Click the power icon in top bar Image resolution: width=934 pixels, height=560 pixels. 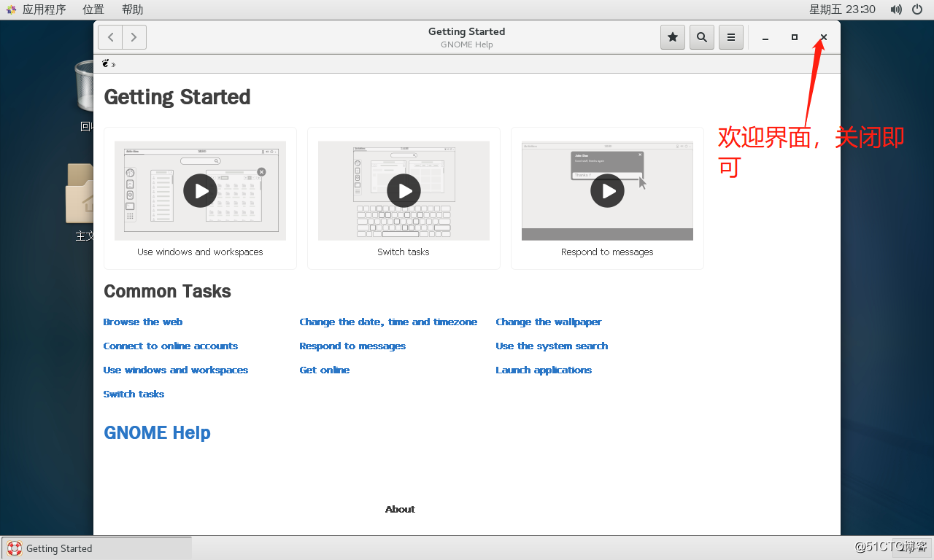pos(917,9)
